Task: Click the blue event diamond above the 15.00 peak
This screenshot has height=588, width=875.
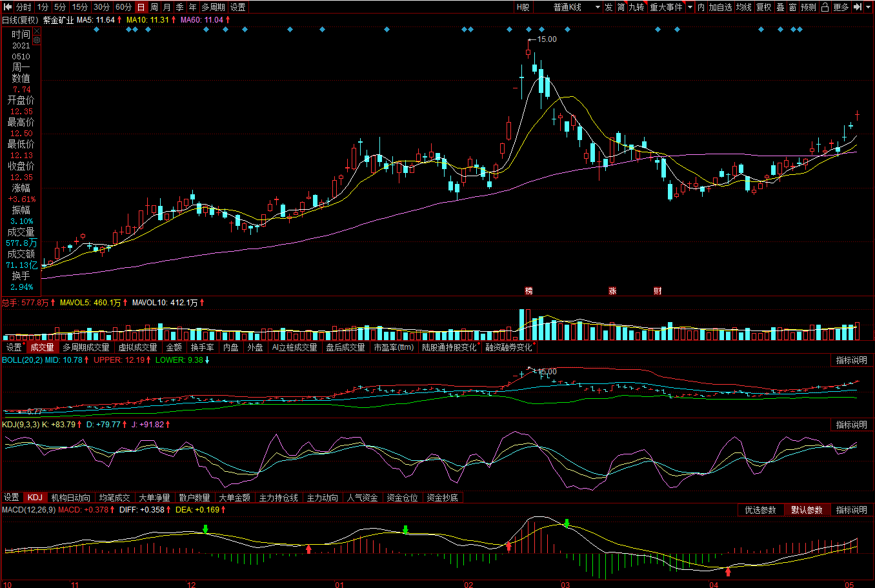Action: (528, 29)
